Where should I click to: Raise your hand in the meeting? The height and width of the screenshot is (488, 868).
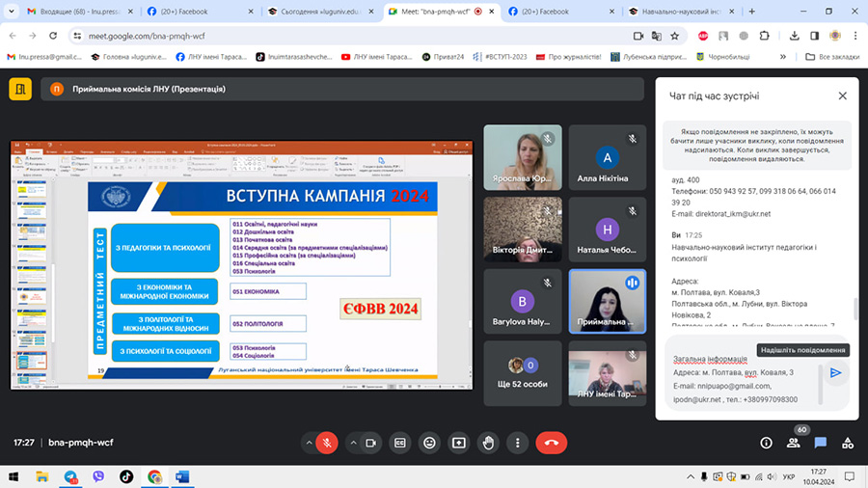coord(488,444)
